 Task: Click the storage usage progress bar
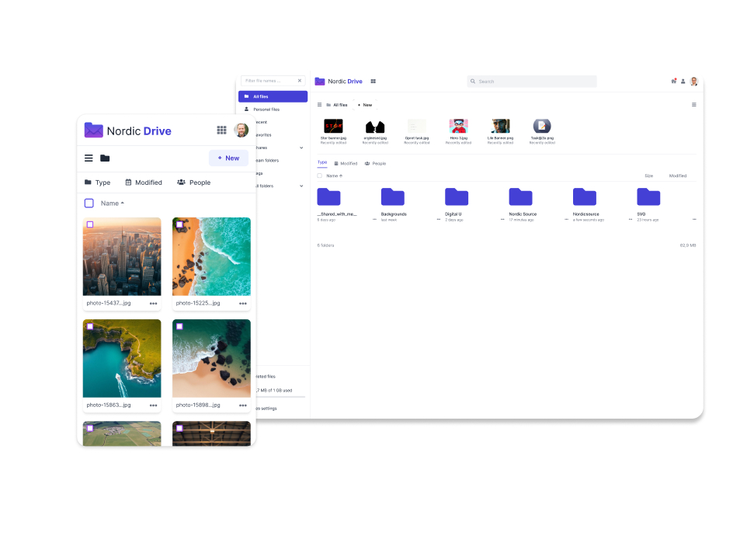tap(281, 397)
